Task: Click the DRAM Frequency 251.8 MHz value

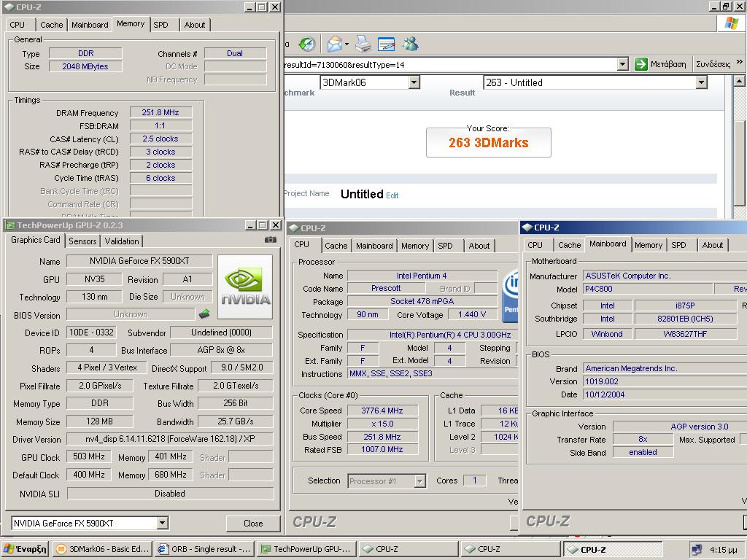Action: pyautogui.click(x=160, y=112)
